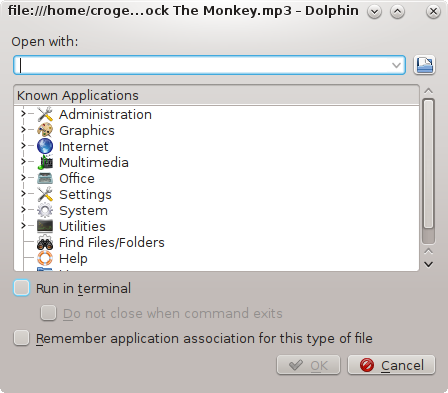Select the Find Files/Folders entry label
This screenshot has height=393, width=448.
click(112, 242)
